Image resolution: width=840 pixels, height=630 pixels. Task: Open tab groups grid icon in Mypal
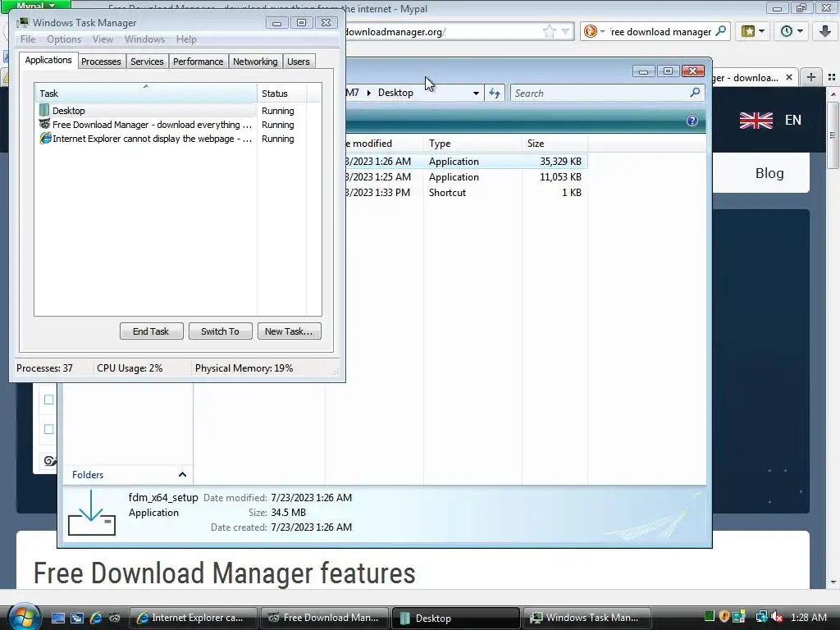[832, 78]
